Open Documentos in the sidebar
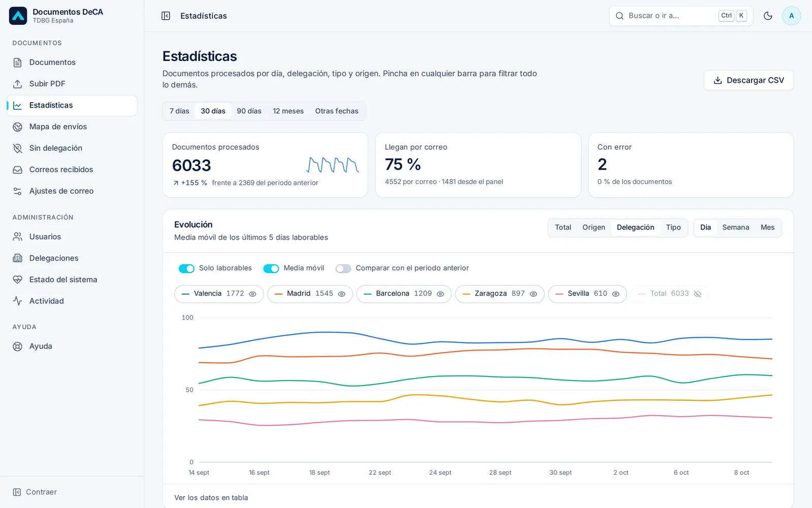The width and height of the screenshot is (812, 508). pos(72,62)
